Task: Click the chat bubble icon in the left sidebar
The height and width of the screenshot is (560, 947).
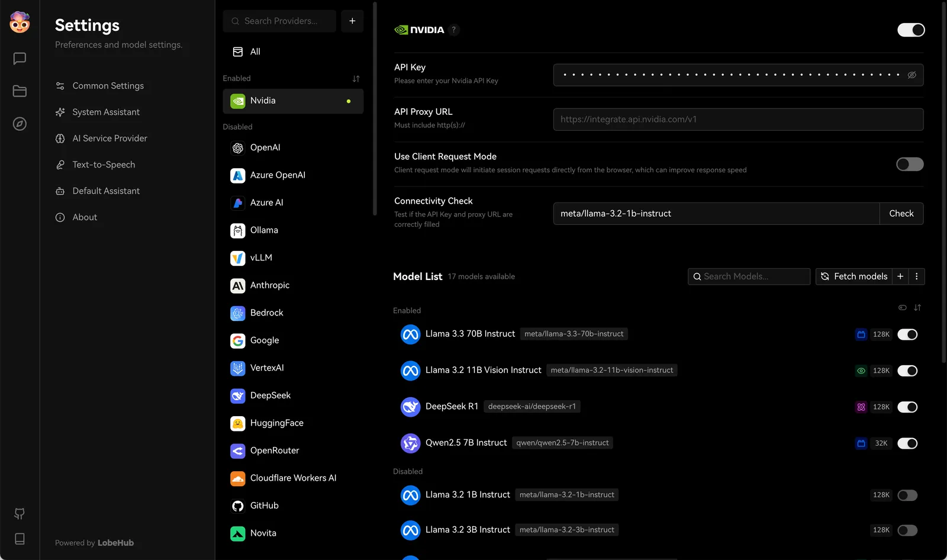Action: pos(20,58)
